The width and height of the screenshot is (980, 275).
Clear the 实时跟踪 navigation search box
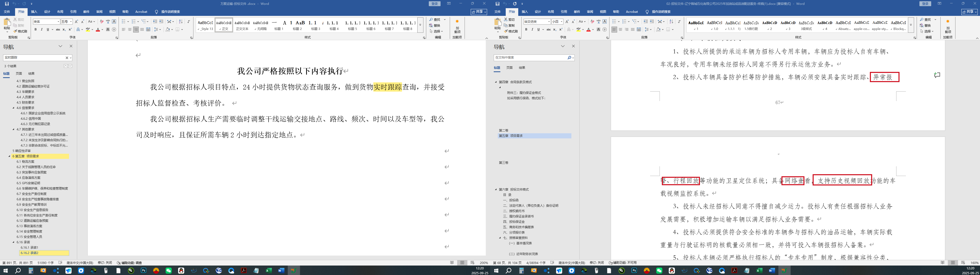tap(67, 58)
